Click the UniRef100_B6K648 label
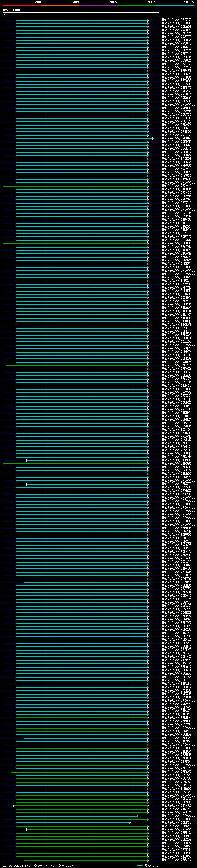 tap(177, 826)
